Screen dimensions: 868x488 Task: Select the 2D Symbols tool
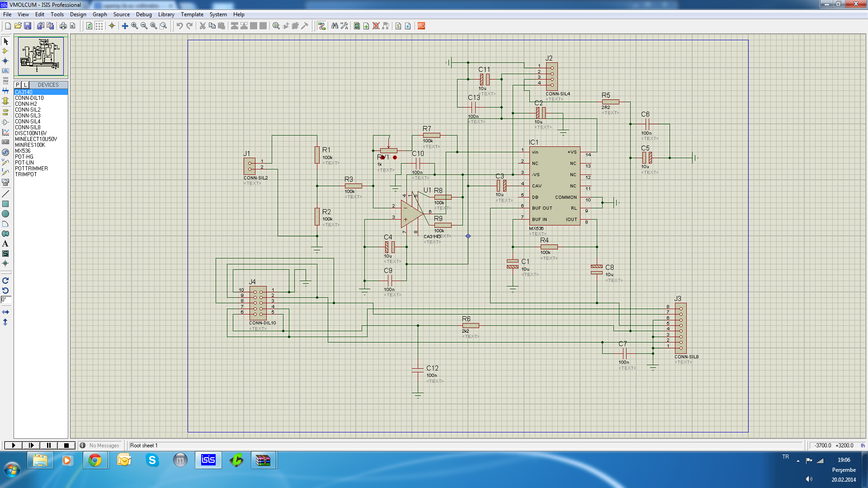5,253
